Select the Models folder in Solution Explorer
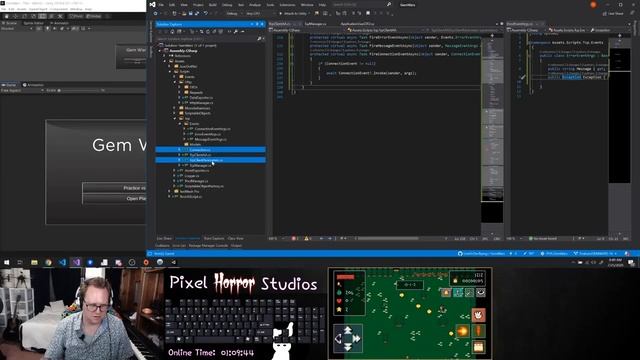The height and width of the screenshot is (360, 640). (195, 144)
